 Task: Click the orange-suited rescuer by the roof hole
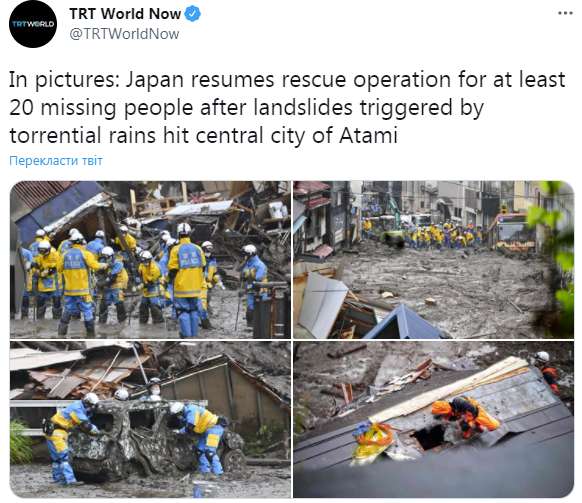(465, 417)
